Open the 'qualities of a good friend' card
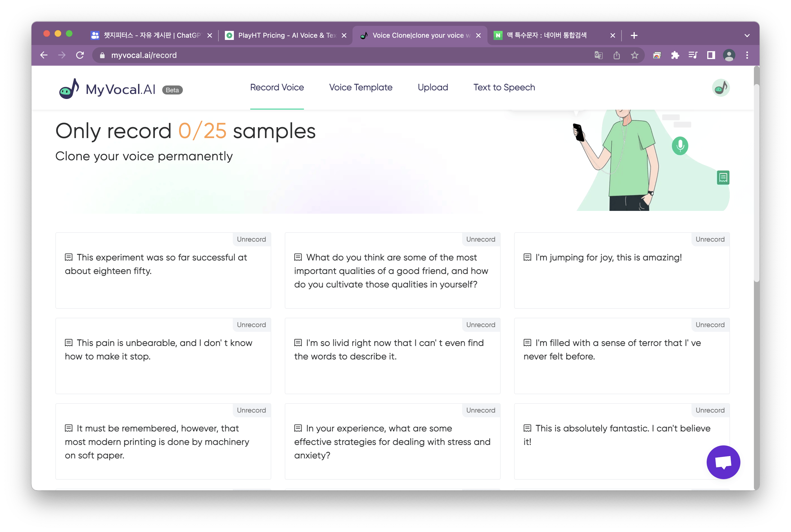 tap(392, 270)
